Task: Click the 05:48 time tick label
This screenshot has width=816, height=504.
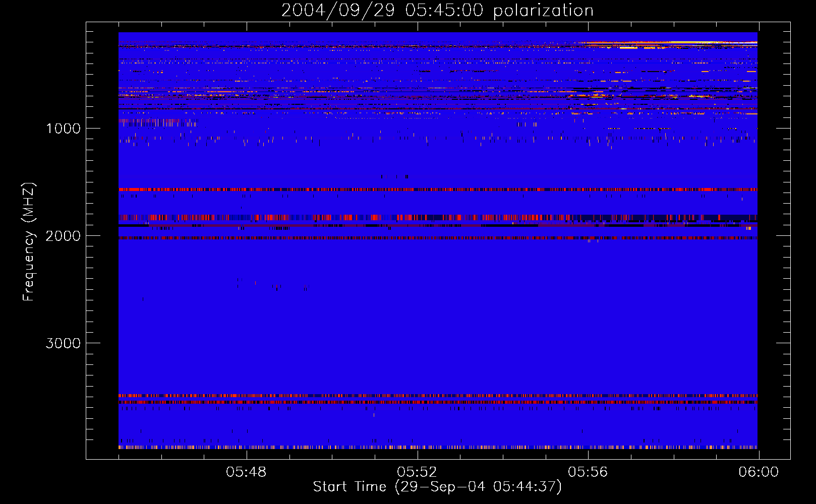Action: tap(246, 472)
